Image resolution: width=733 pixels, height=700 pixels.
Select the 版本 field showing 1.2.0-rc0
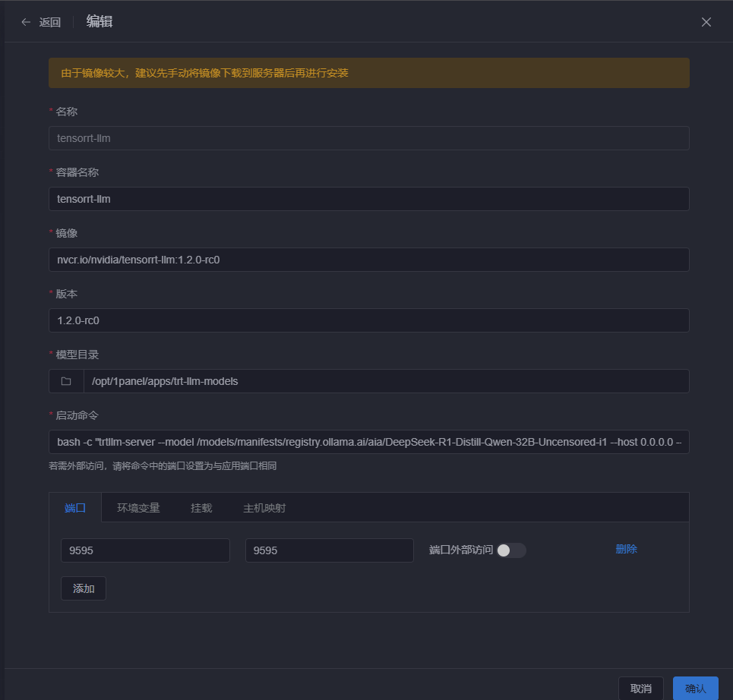point(368,320)
